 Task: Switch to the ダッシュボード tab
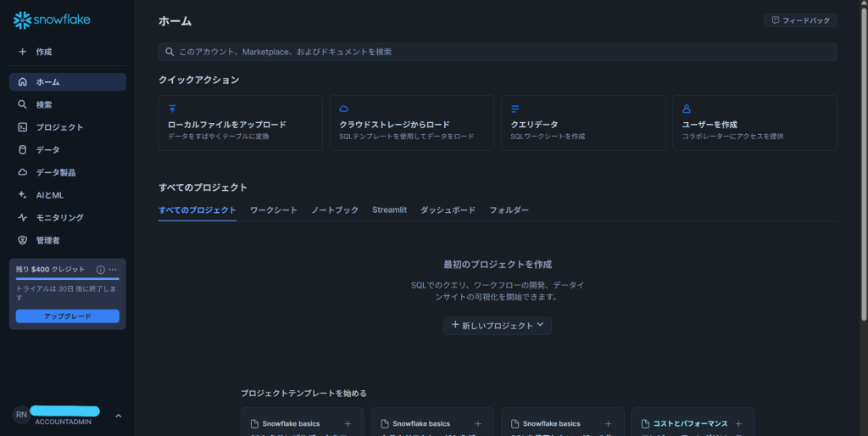448,210
